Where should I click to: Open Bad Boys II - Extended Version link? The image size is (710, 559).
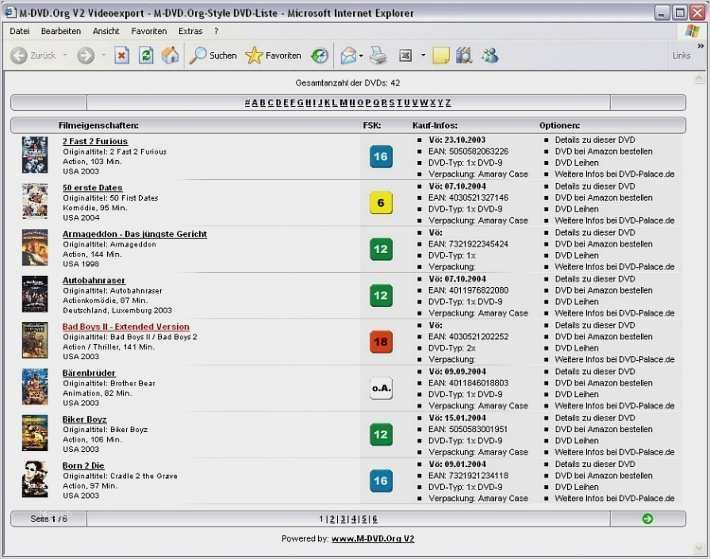(x=126, y=327)
